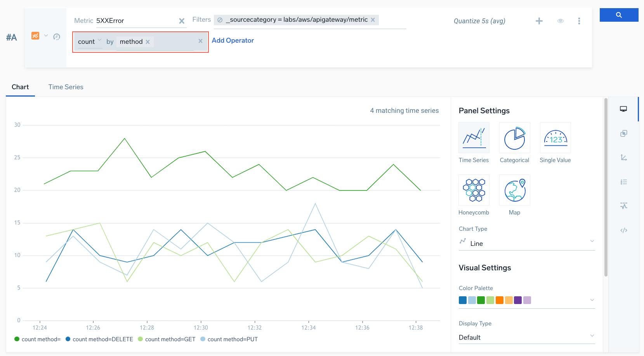Image resolution: width=644 pixels, height=356 pixels.
Task: Pick the Honeycomb panel type icon
Action: point(474,190)
